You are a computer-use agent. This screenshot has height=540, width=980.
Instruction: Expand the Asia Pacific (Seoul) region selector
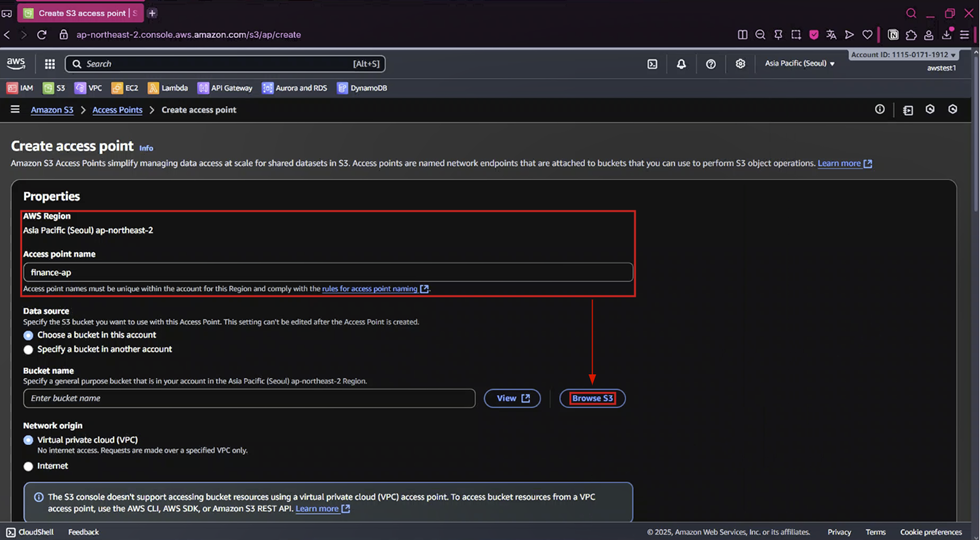click(x=799, y=63)
